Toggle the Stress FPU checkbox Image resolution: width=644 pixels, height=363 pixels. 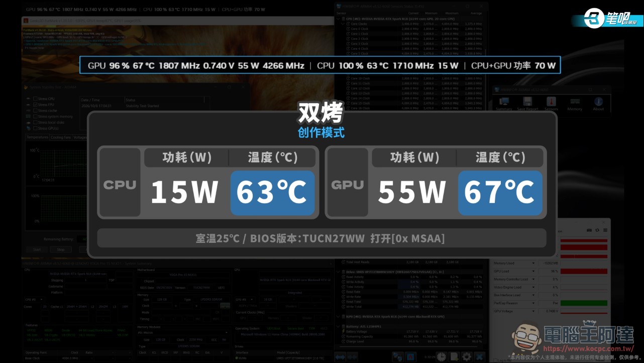pyautogui.click(x=36, y=105)
